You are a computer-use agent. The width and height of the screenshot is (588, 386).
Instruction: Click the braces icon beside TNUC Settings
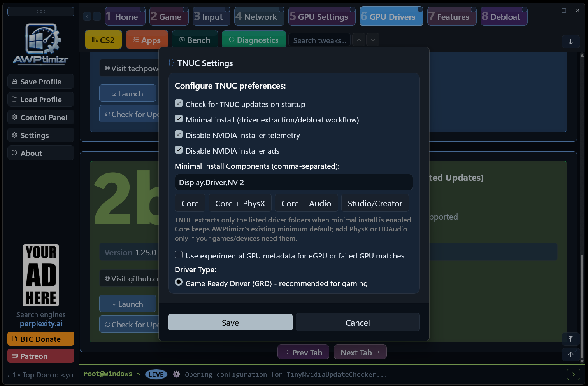(x=171, y=63)
